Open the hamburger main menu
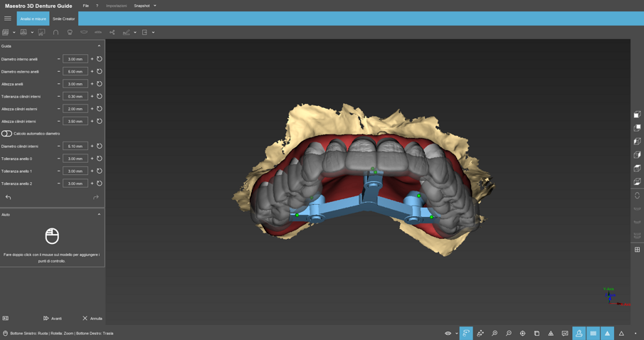 tap(7, 18)
